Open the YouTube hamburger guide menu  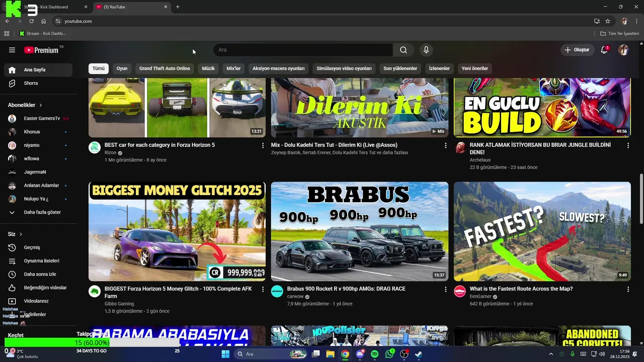[x=12, y=50]
